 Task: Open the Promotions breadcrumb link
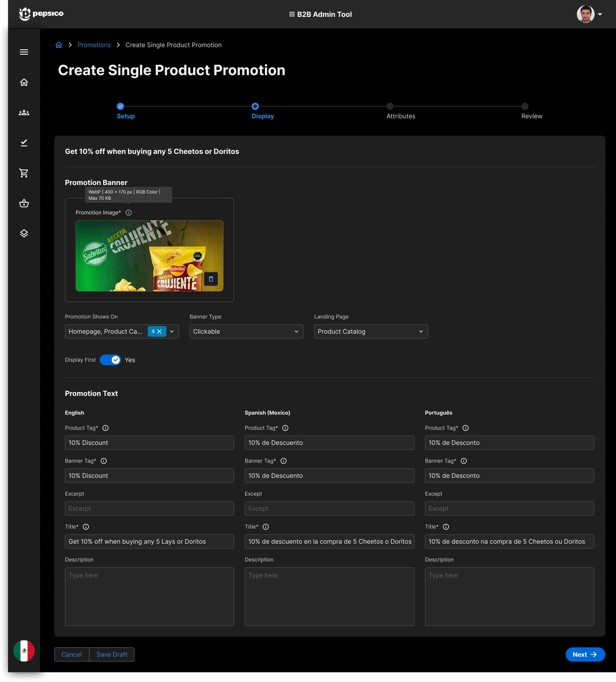click(x=94, y=45)
